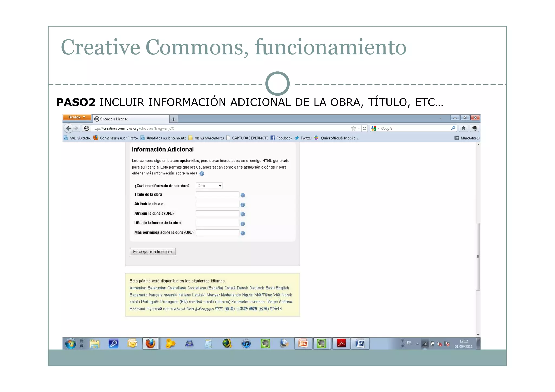Open the work format dropdown showing Otro
Viewport: 555px width, 392px height.
[x=209, y=186]
